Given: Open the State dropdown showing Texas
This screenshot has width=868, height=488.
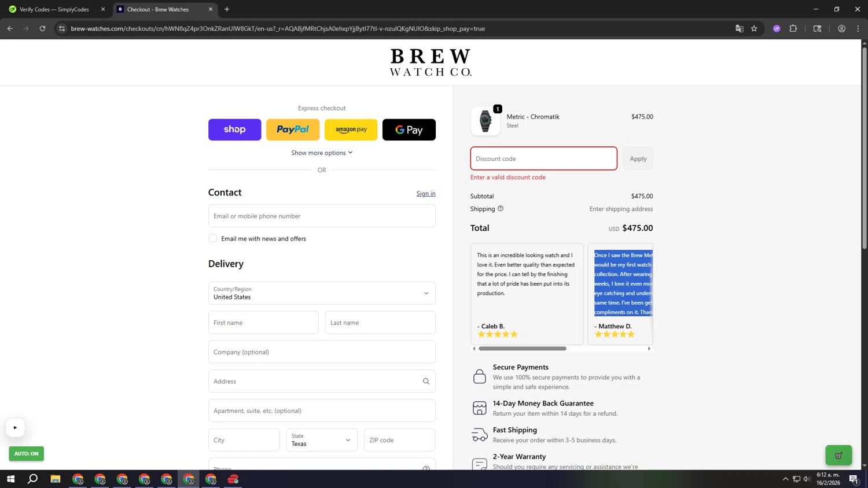Looking at the screenshot, I should tap(322, 440).
